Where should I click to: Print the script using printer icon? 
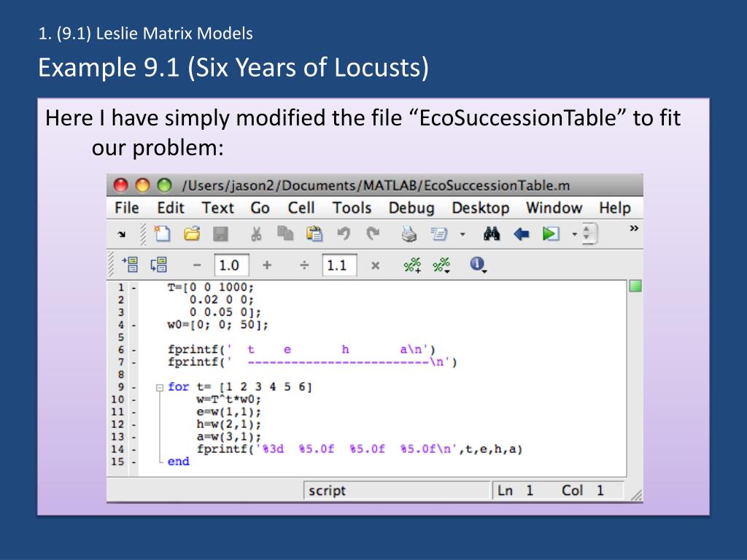coord(409,234)
